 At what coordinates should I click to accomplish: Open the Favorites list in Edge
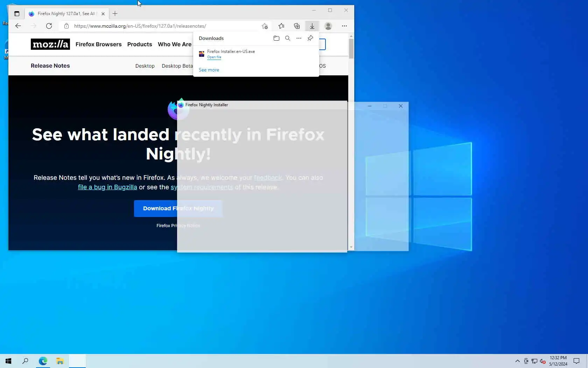click(x=281, y=26)
